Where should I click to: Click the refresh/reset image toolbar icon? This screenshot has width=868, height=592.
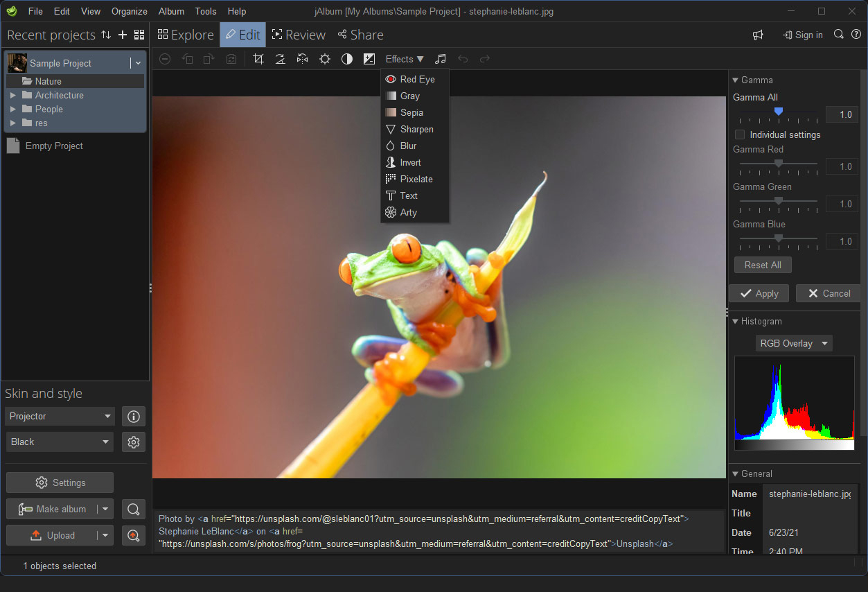click(231, 59)
